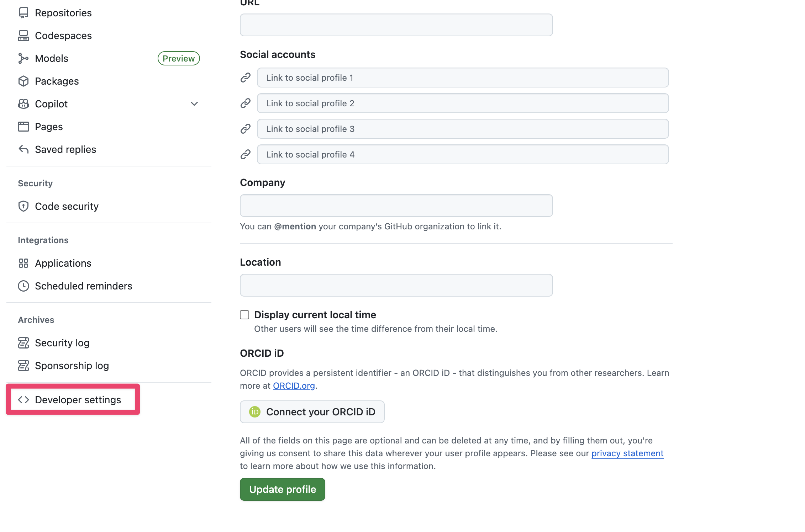The width and height of the screenshot is (805, 532).
Task: Click the Display current local time label
Action: tap(315, 315)
